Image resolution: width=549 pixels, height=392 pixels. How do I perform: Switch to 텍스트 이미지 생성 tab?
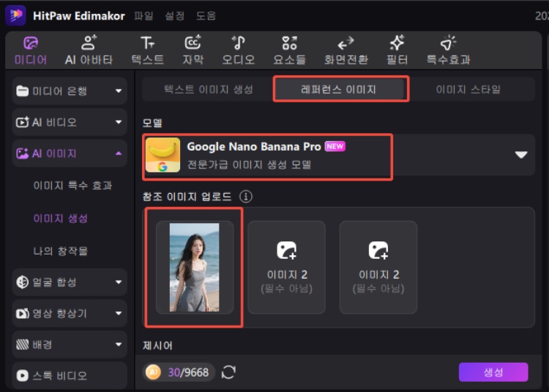(209, 89)
